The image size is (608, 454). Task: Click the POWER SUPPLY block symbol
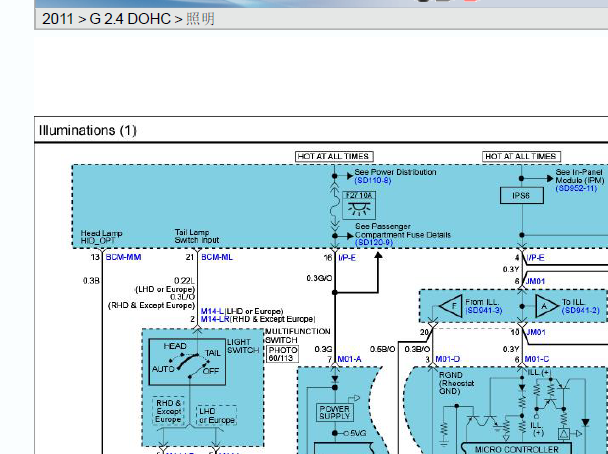(x=335, y=413)
